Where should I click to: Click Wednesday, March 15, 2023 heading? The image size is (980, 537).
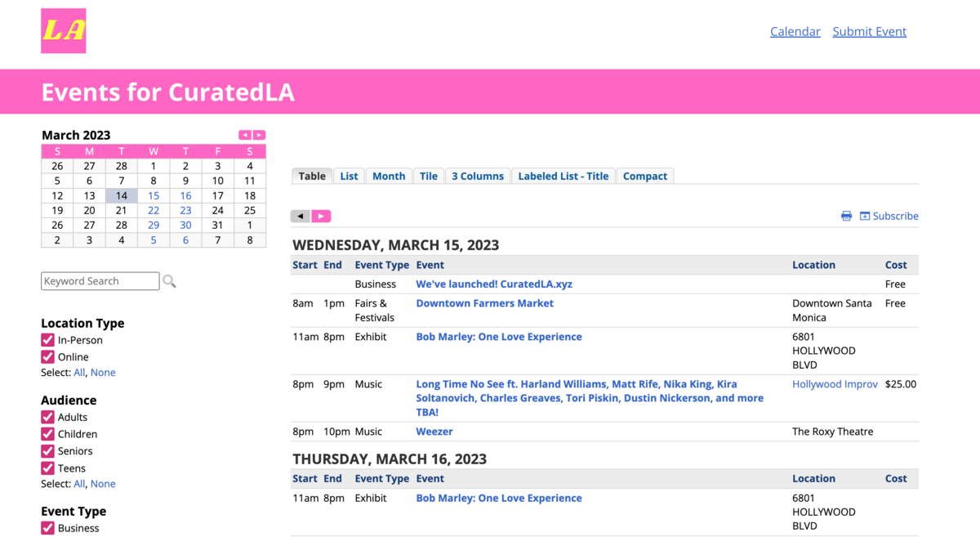(x=396, y=245)
